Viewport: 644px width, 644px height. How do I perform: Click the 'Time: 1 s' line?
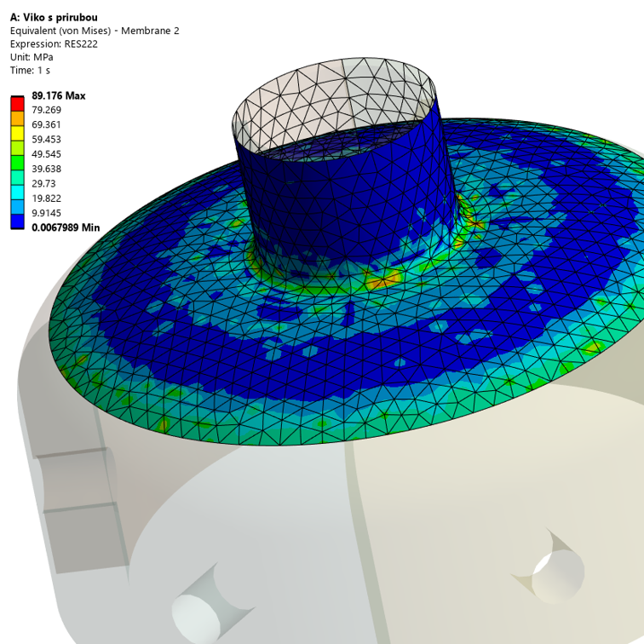tap(30, 70)
